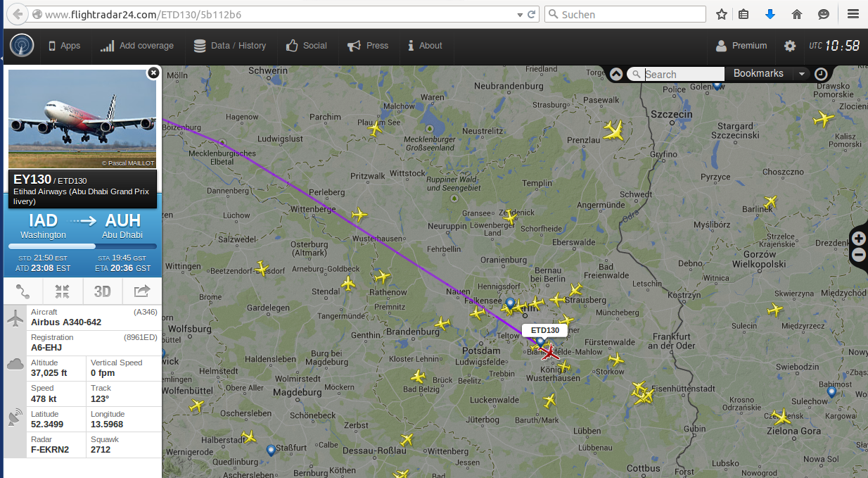Open the Data / History menu

(229, 46)
